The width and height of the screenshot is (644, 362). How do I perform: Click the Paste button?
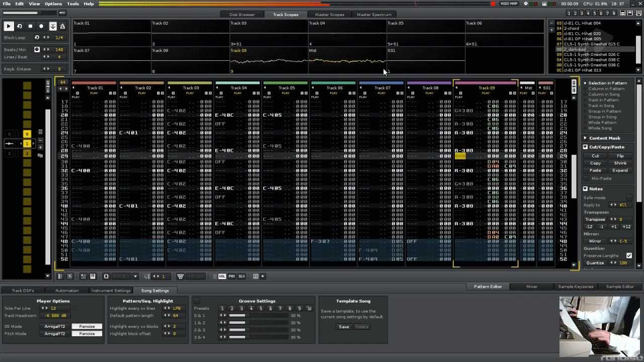pos(595,170)
